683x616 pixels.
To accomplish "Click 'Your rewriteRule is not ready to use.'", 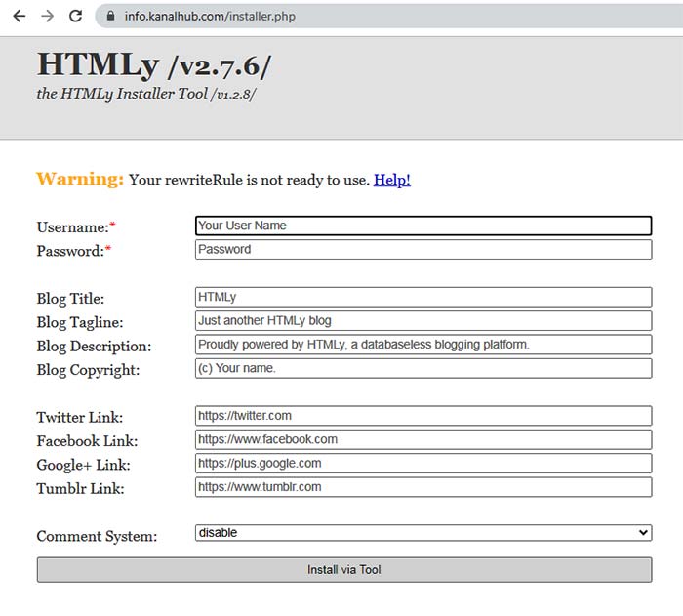I will [x=250, y=180].
